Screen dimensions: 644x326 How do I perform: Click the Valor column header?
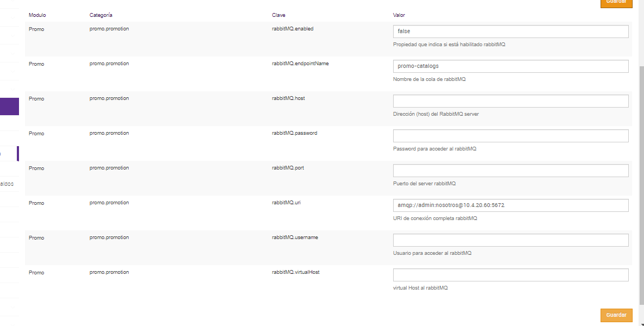399,15
